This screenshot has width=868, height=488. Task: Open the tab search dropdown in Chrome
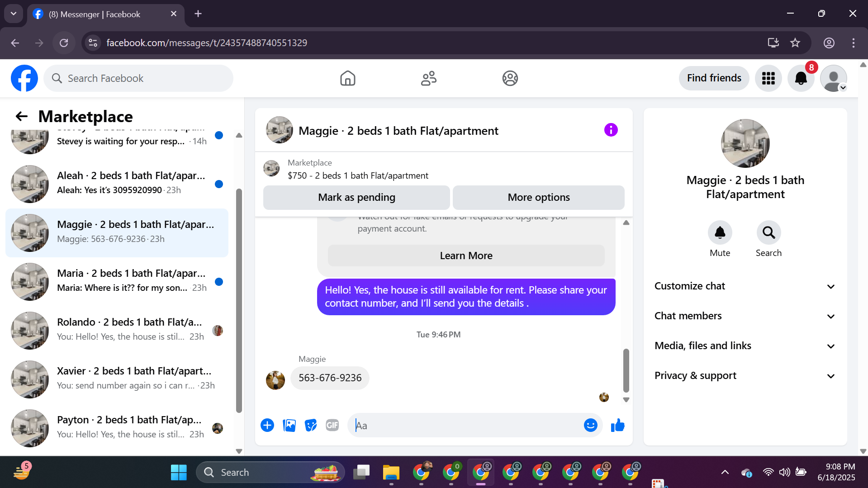point(14,14)
